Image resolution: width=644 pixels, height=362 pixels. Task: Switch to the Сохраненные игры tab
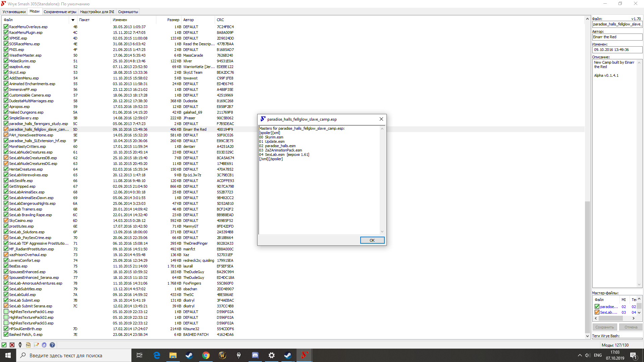pos(60,12)
